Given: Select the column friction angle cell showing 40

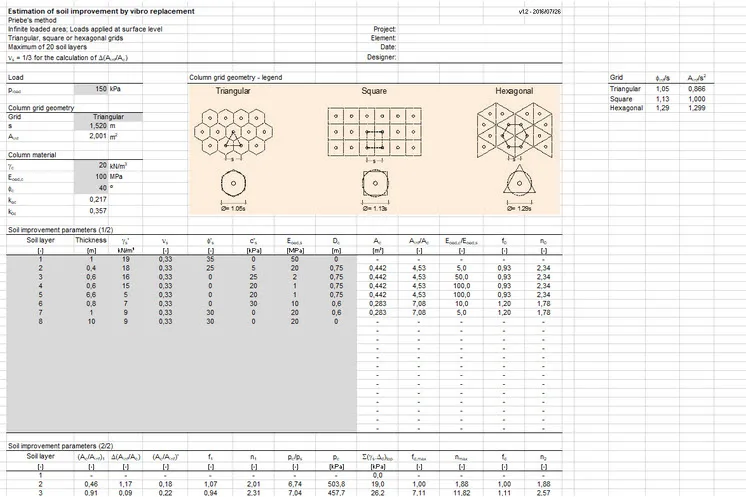Looking at the screenshot, I should (x=91, y=188).
